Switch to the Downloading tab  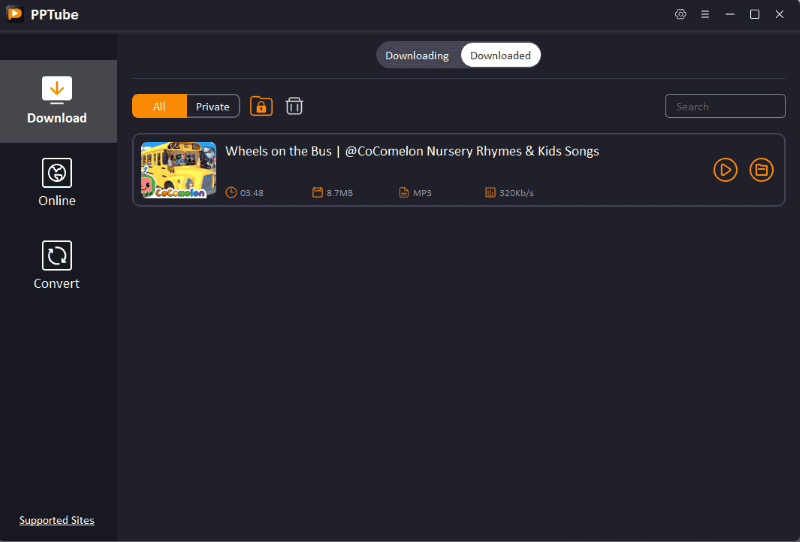(417, 55)
